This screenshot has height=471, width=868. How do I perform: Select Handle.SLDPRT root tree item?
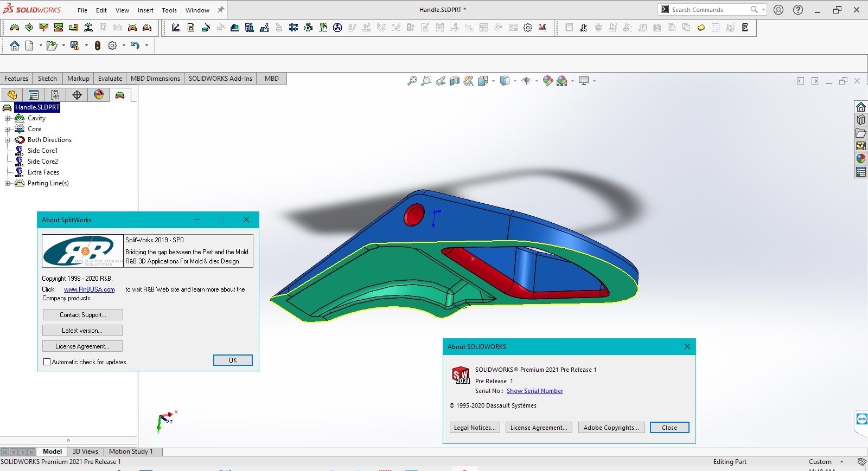(x=37, y=107)
